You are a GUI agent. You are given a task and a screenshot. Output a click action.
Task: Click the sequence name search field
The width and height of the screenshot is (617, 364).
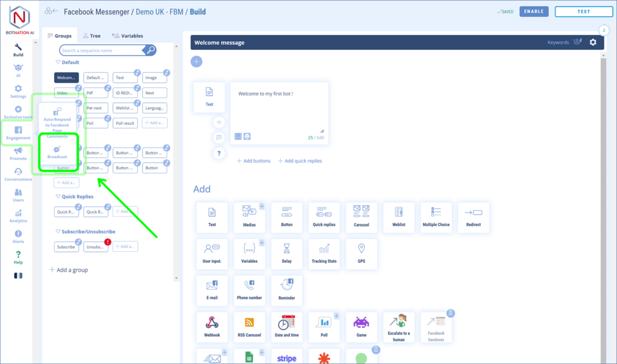[x=101, y=51]
